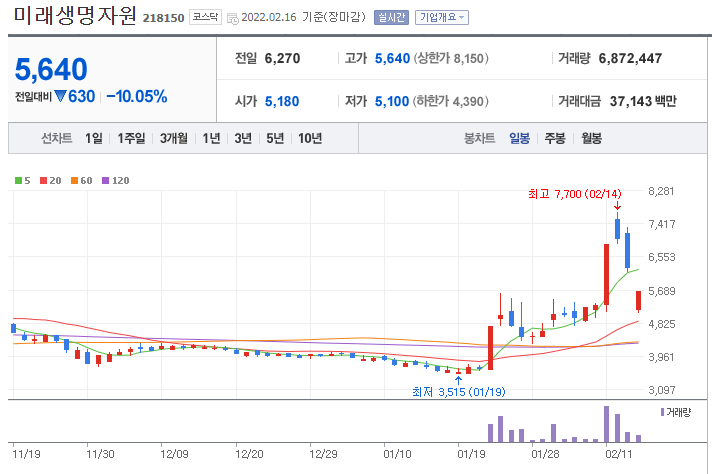Show the 3년 line chart
This screenshot has height=474, width=712.
[243, 138]
